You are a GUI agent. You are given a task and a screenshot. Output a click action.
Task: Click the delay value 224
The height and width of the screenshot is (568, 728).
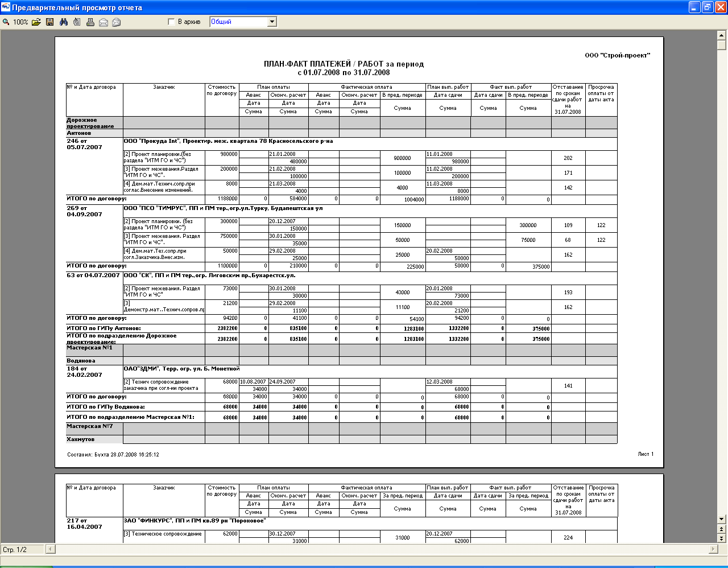pyautogui.click(x=568, y=538)
